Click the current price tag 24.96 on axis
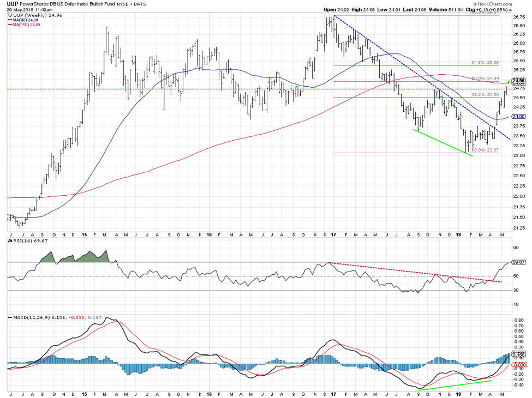The height and width of the screenshot is (398, 532). pos(518,80)
